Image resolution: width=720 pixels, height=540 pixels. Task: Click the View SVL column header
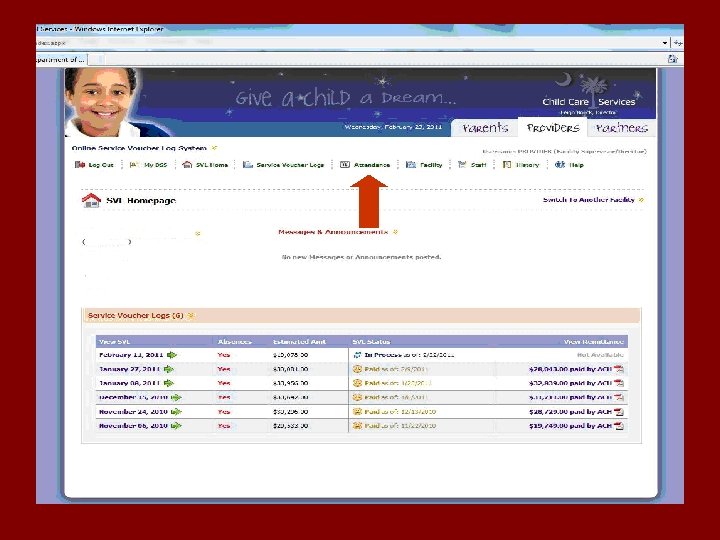pyautogui.click(x=114, y=342)
